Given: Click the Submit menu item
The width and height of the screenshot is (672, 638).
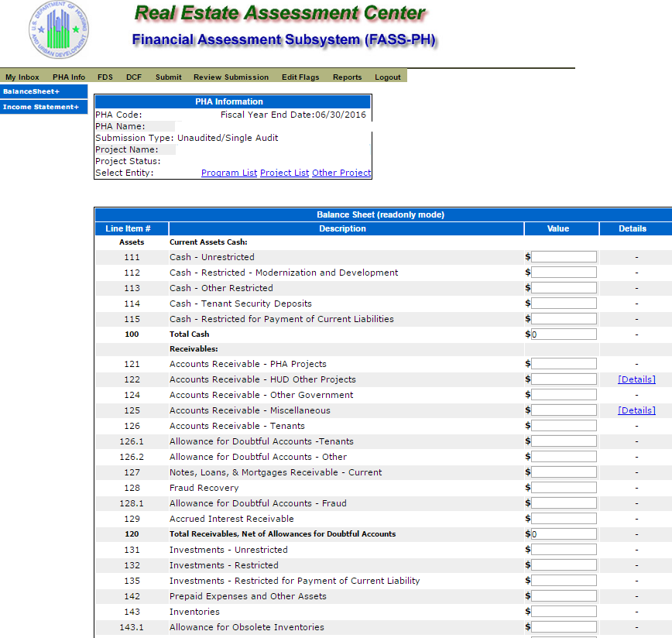Looking at the screenshot, I should pos(168,77).
